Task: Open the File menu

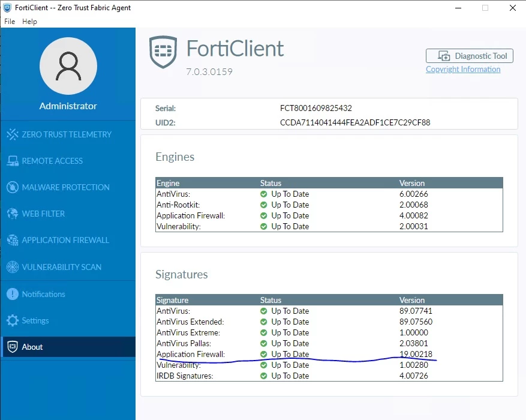Action: [x=10, y=22]
